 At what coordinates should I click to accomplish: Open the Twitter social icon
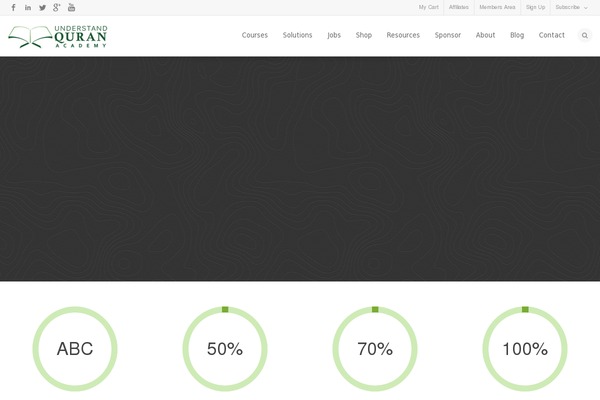pyautogui.click(x=42, y=8)
